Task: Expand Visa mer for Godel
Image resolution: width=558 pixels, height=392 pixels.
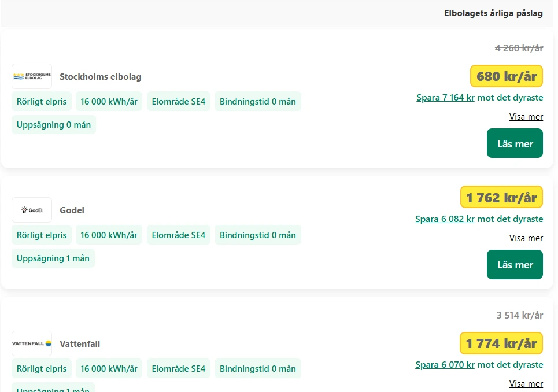Action: pos(526,238)
